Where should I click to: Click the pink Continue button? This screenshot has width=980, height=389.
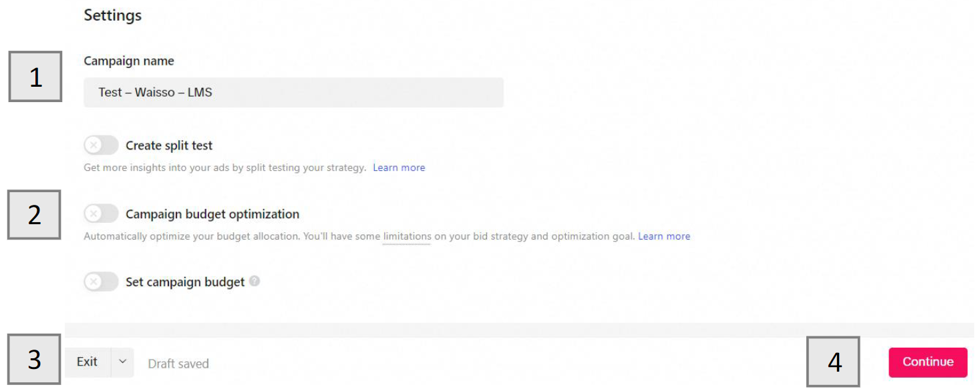pos(927,362)
